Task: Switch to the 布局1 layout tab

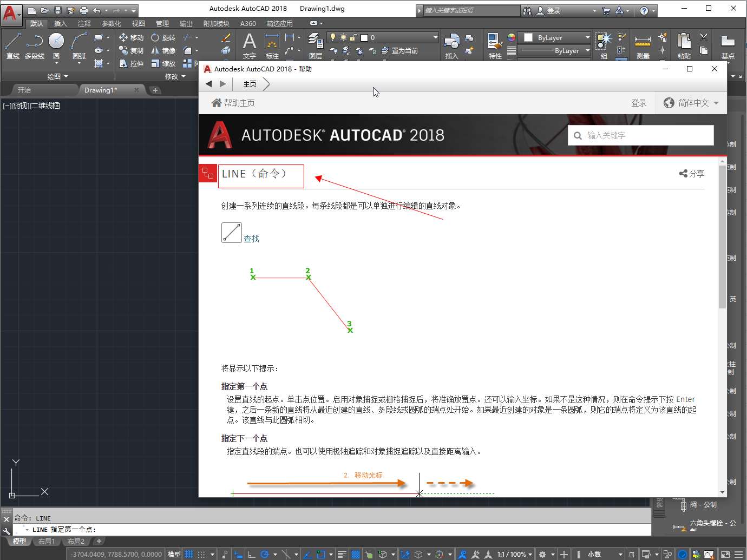Action: point(47,541)
